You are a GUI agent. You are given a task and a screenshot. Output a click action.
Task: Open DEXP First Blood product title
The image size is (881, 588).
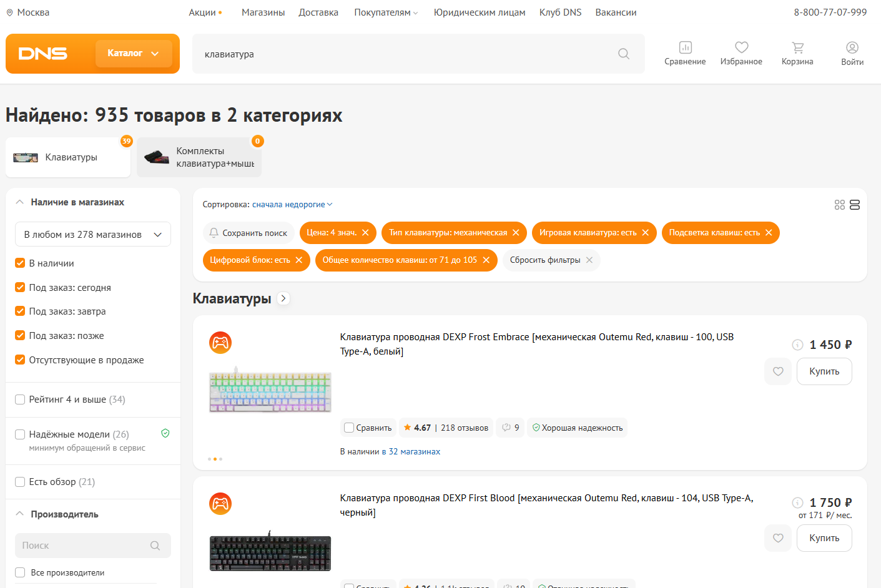coord(546,505)
